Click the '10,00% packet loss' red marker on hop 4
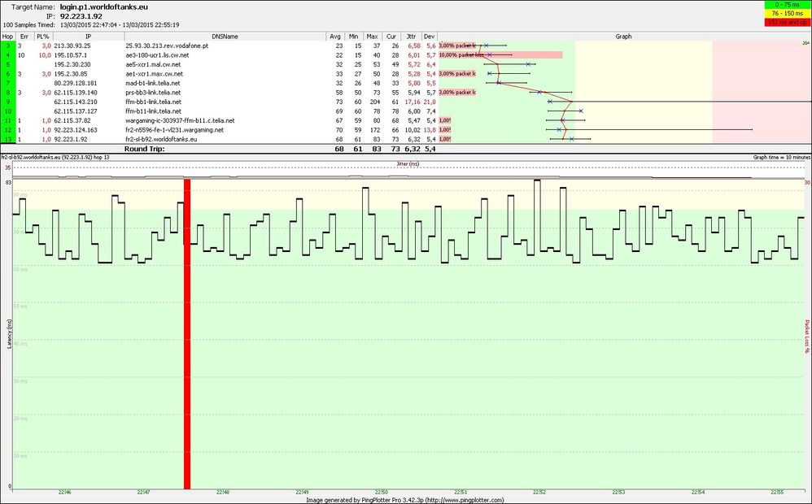812x504 pixels. click(458, 54)
